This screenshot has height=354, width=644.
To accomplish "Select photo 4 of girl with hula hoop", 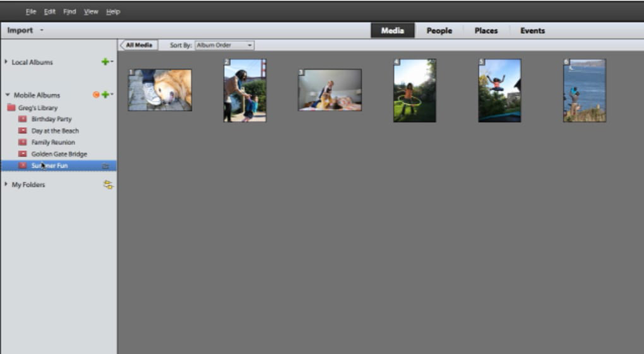I will click(415, 90).
